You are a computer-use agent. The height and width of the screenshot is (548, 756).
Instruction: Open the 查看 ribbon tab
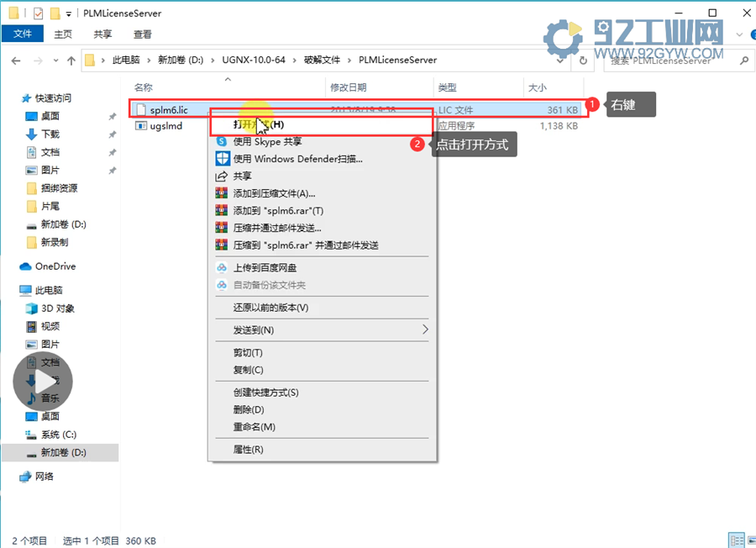click(x=142, y=34)
